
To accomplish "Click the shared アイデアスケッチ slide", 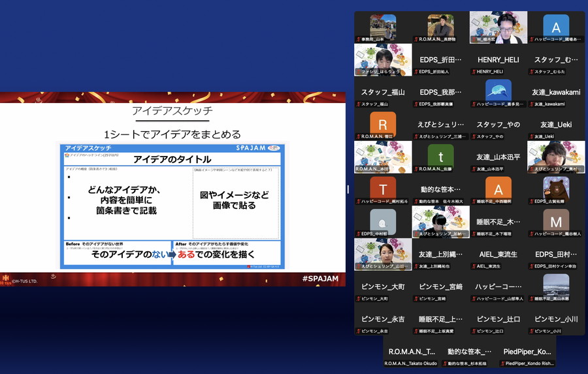I will click(x=172, y=189).
